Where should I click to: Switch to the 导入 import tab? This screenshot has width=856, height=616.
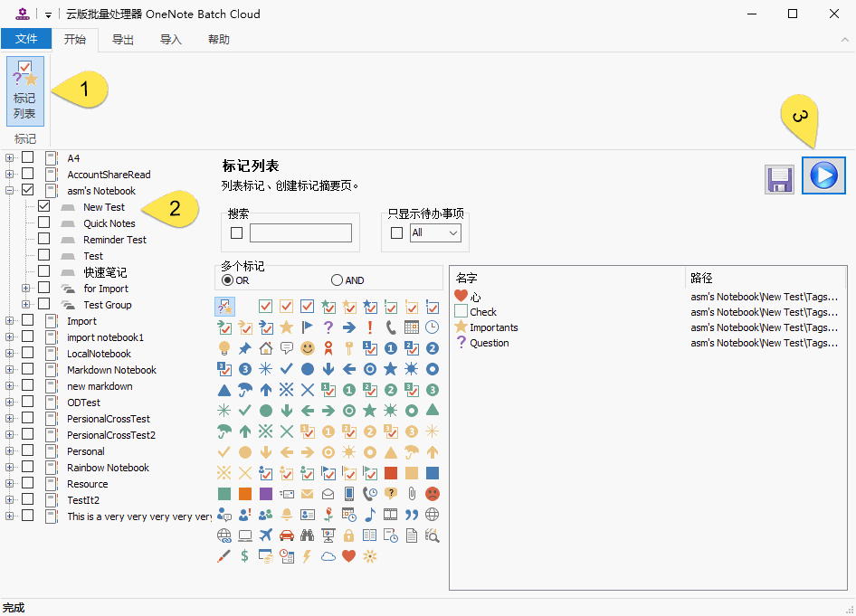171,39
